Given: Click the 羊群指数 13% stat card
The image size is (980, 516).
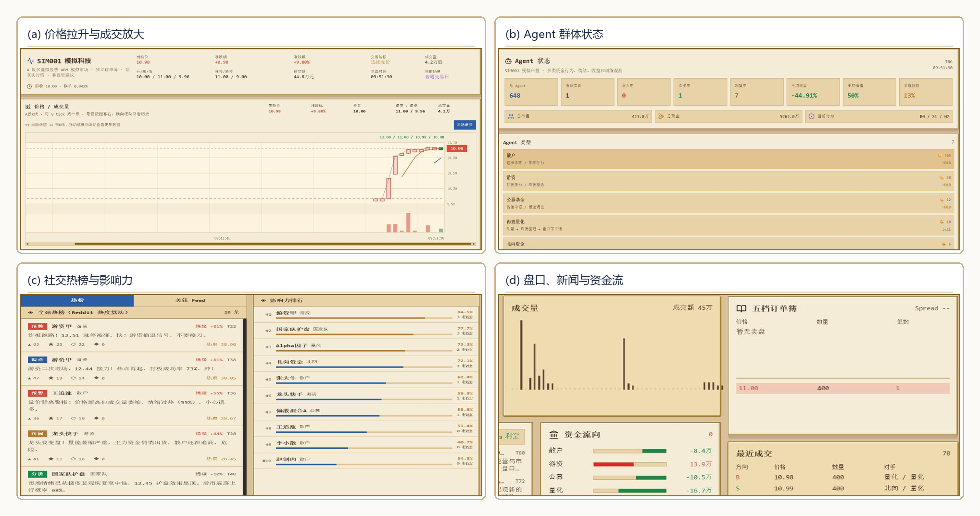Looking at the screenshot, I should click(926, 91).
